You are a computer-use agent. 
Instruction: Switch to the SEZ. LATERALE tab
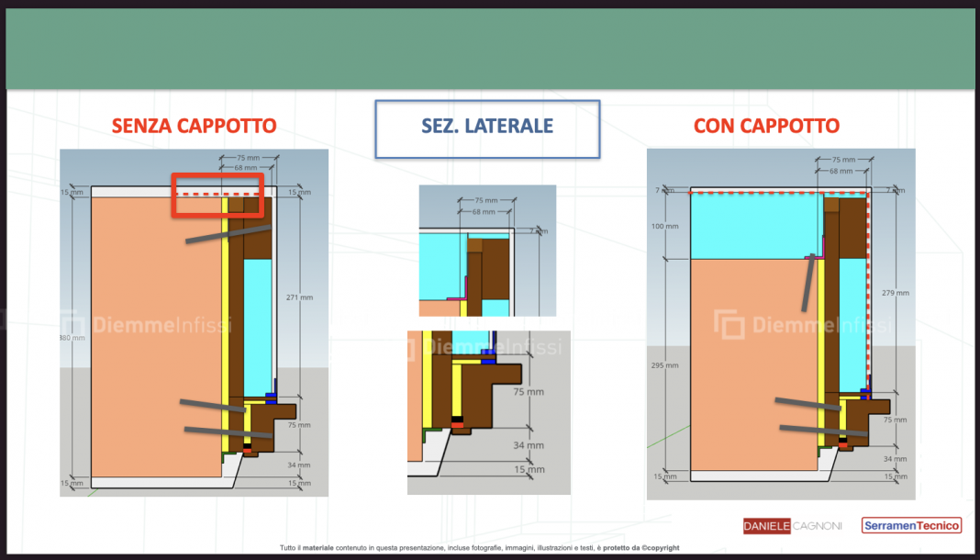[487, 129]
